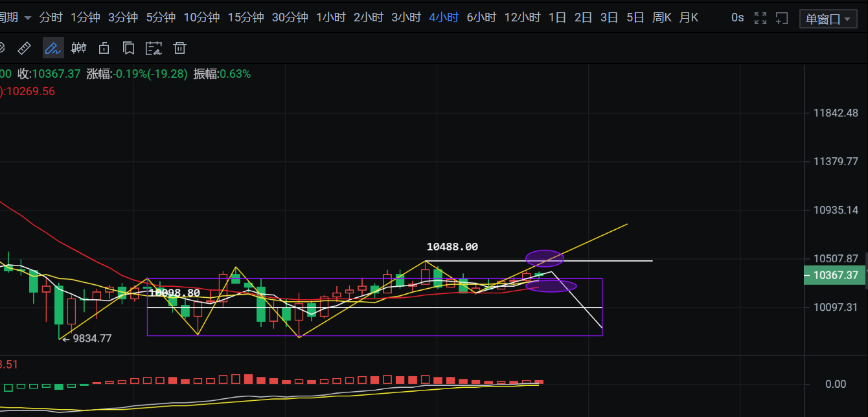Select the 1小时 interval
Screen dimensions: 868x417
[331, 17]
